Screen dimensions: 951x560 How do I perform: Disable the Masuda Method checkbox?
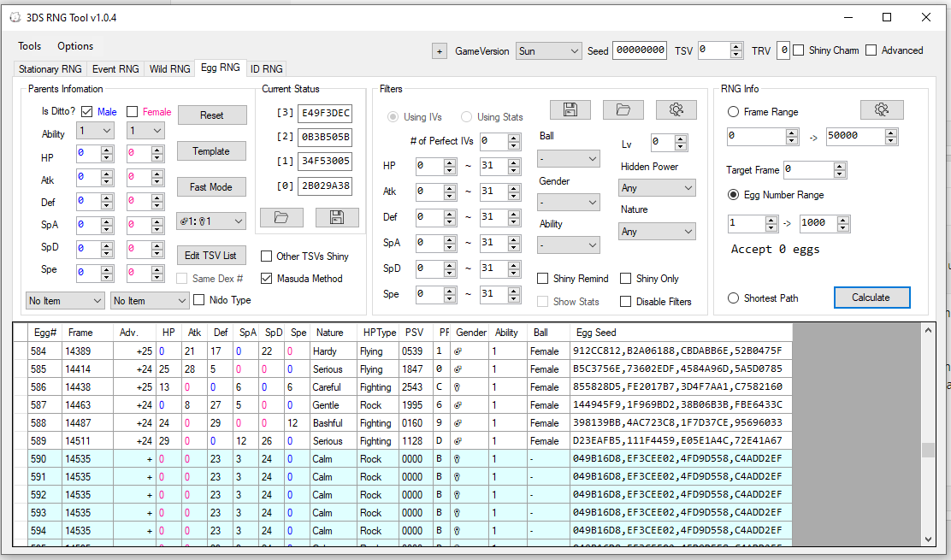[267, 279]
